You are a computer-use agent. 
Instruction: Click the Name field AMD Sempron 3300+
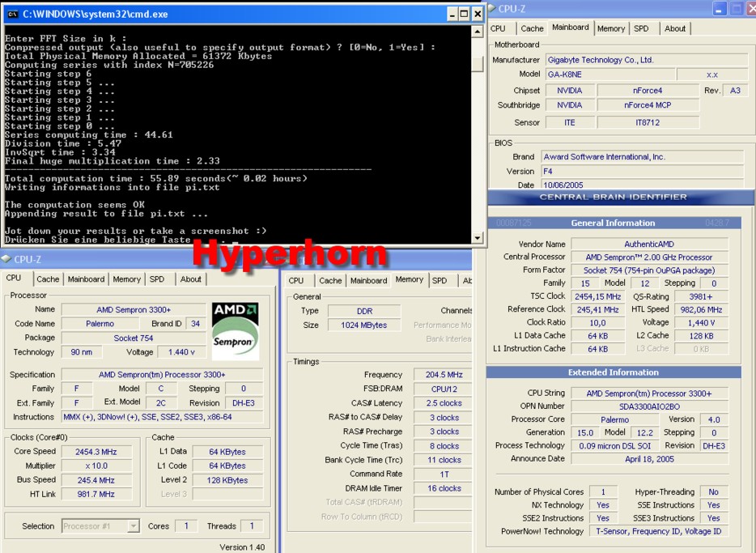point(134,309)
